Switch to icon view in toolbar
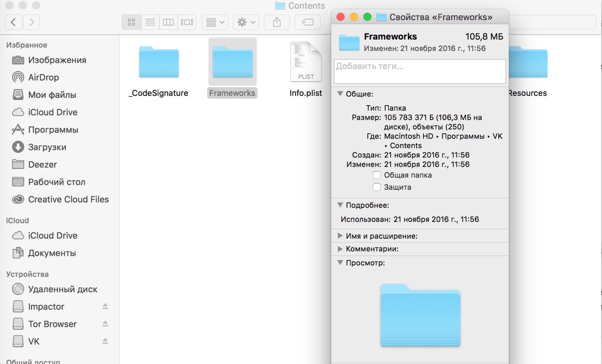 coord(131,22)
